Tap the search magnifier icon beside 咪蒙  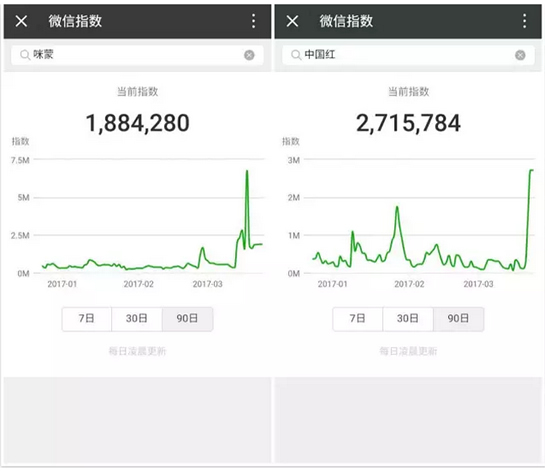(x=25, y=55)
